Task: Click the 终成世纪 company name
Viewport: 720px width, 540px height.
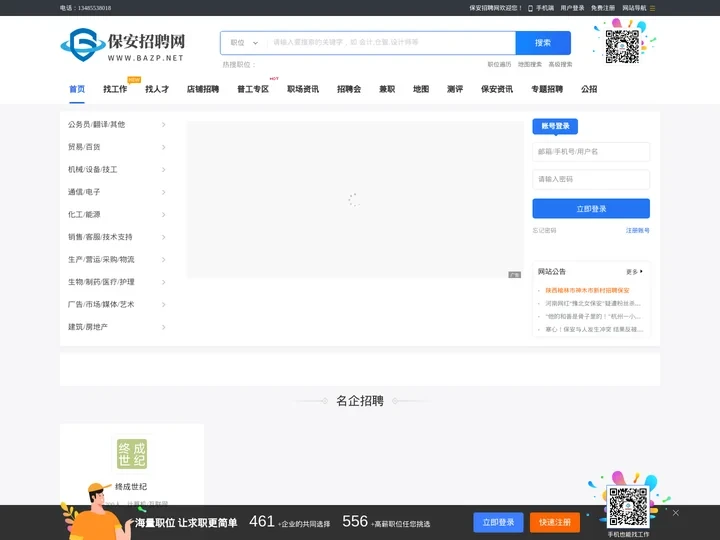Action: (x=131, y=487)
